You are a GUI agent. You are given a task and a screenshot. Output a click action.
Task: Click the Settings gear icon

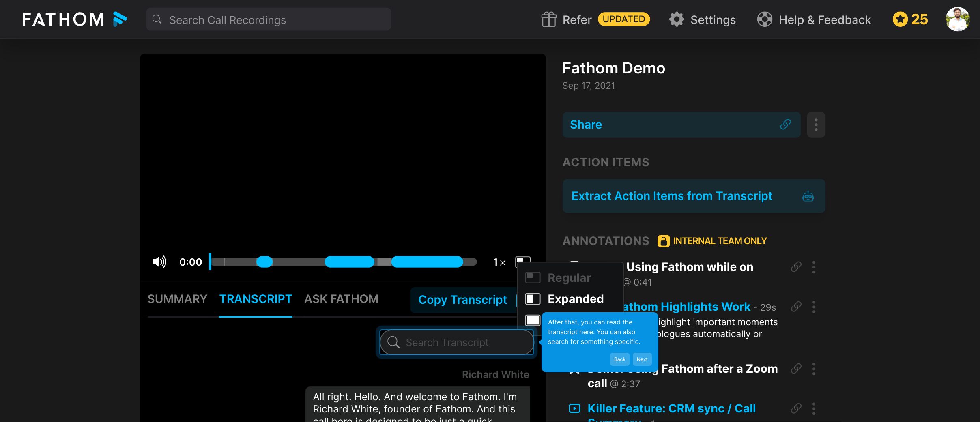pyautogui.click(x=677, y=19)
